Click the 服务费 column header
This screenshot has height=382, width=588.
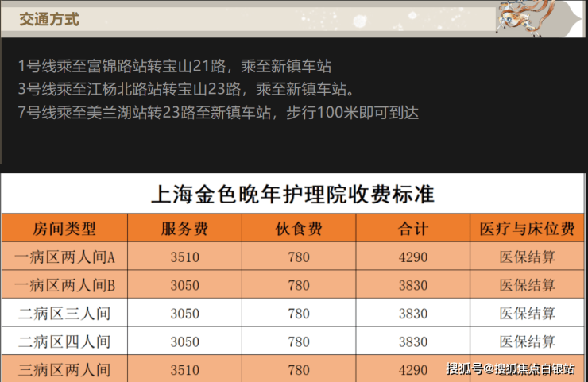185,228
